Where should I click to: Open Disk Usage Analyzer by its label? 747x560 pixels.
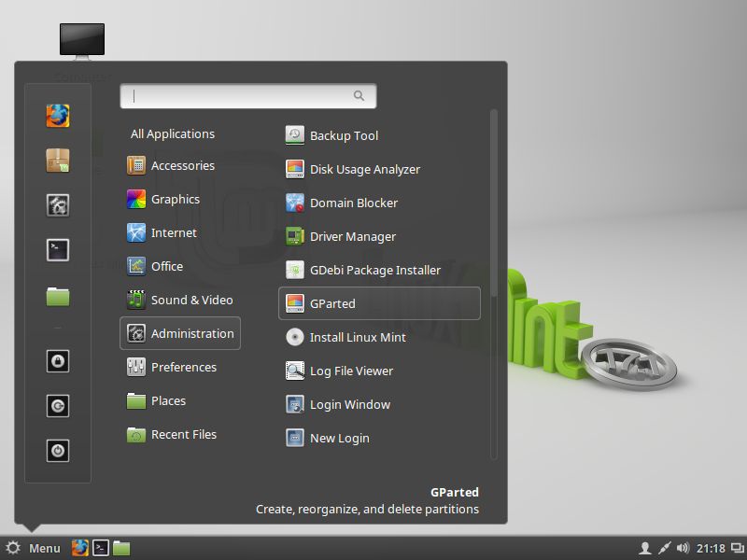tap(365, 170)
